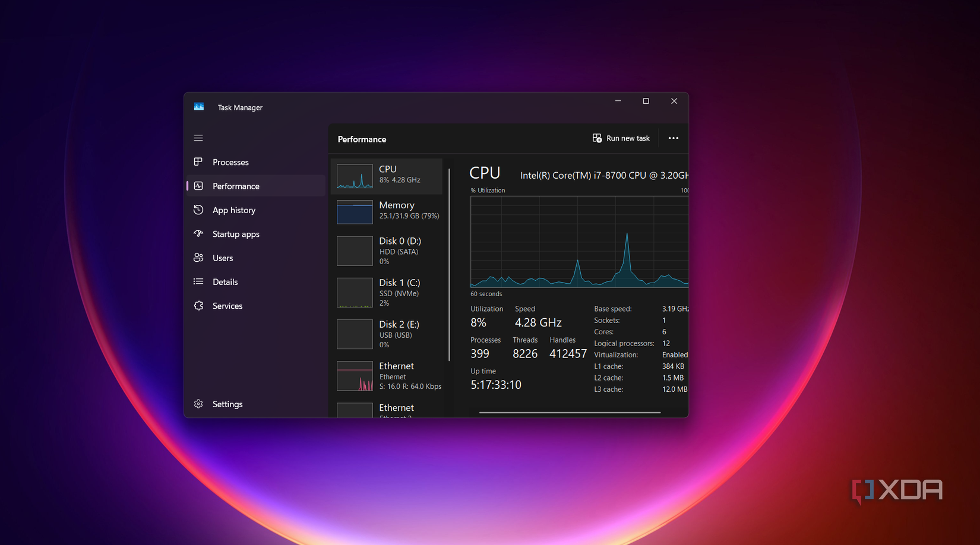The height and width of the screenshot is (545, 980).
Task: Click the L3 cache label
Action: tap(608, 389)
